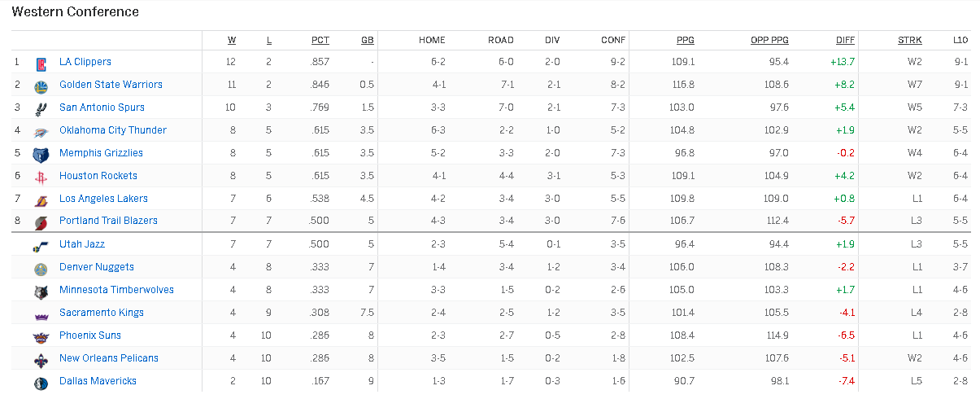Viewport: 980px width, 399px height.
Task: Click the Golden State Warriors logo icon
Action: (41, 85)
